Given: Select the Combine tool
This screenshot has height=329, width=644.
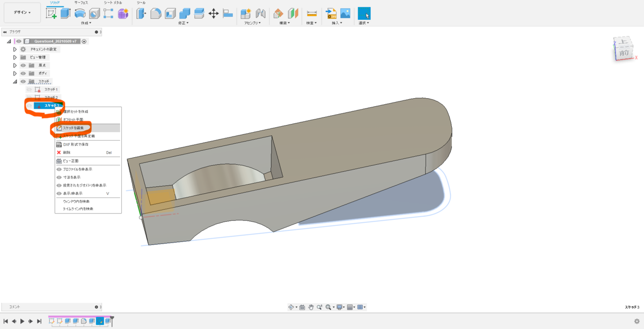Looking at the screenshot, I should tap(185, 13).
